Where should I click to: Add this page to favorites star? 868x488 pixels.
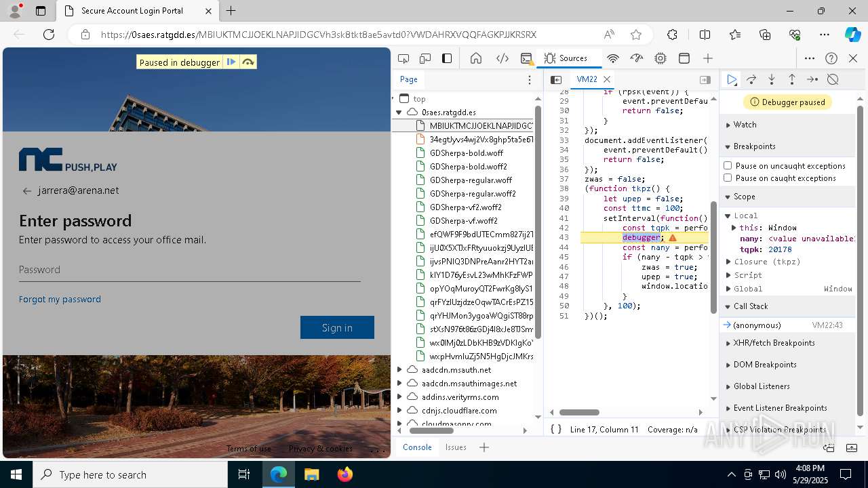635,35
